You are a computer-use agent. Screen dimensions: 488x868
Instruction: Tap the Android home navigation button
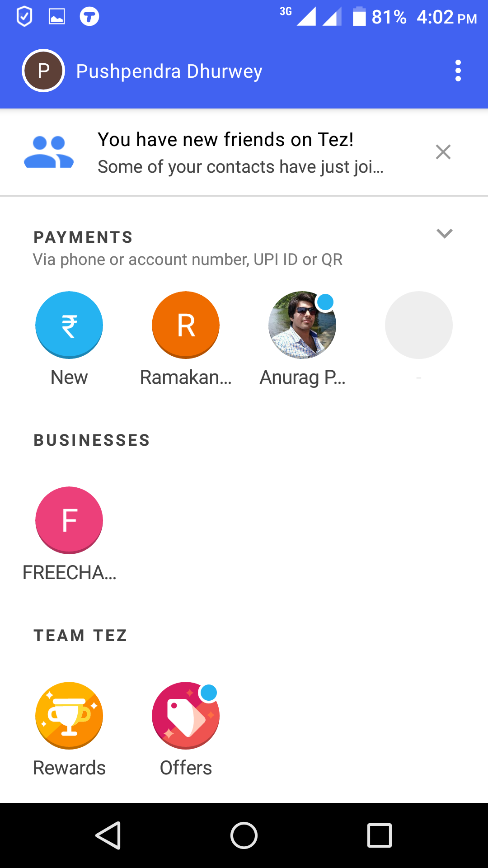tap(244, 835)
